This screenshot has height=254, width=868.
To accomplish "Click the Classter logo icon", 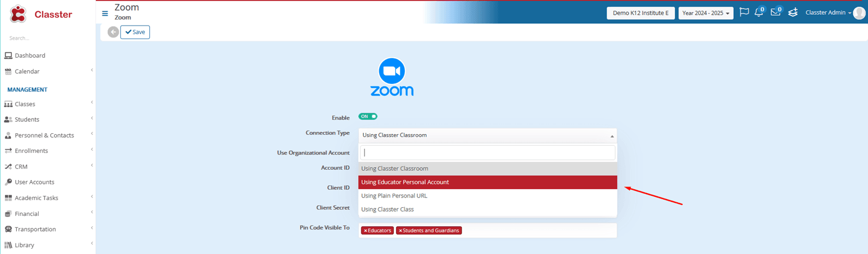I will 18,14.
